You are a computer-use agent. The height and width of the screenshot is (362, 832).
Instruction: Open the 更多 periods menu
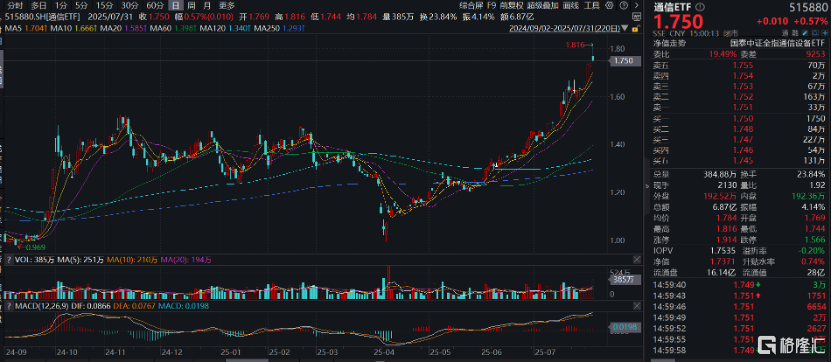227,6
